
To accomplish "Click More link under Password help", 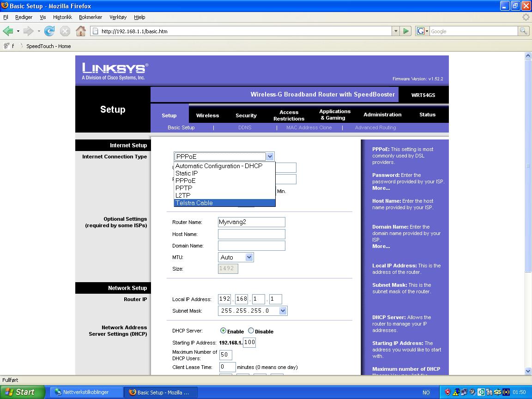I will 381,188.
